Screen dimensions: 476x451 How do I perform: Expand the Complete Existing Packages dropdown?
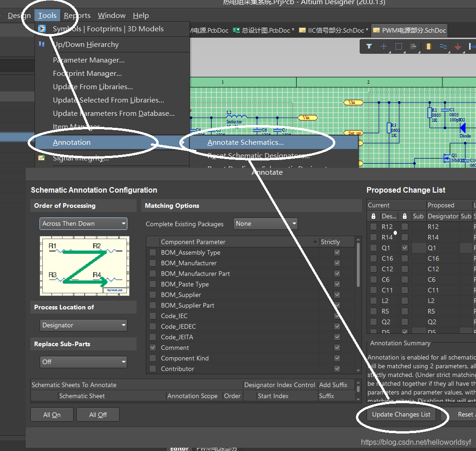pos(265,224)
